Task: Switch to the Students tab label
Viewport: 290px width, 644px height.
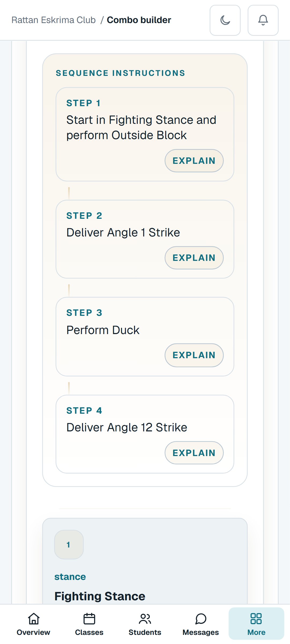Action: (145, 632)
